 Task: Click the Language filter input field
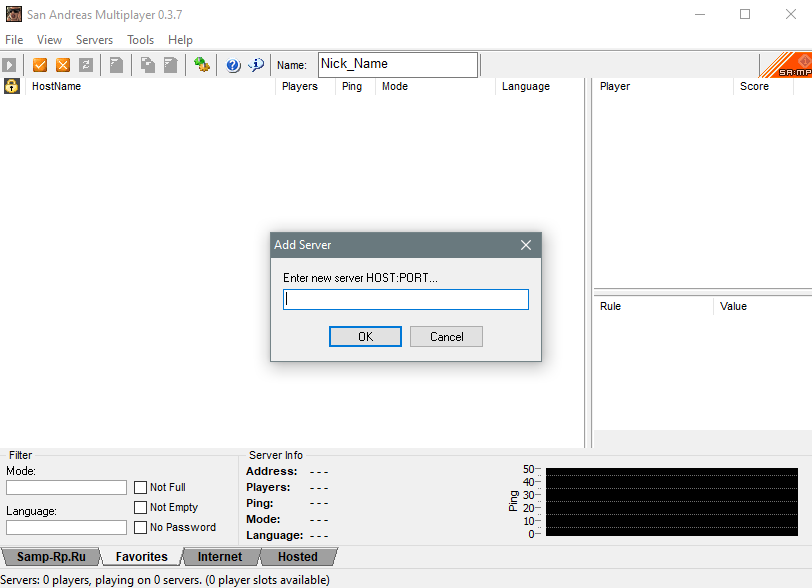(66, 527)
